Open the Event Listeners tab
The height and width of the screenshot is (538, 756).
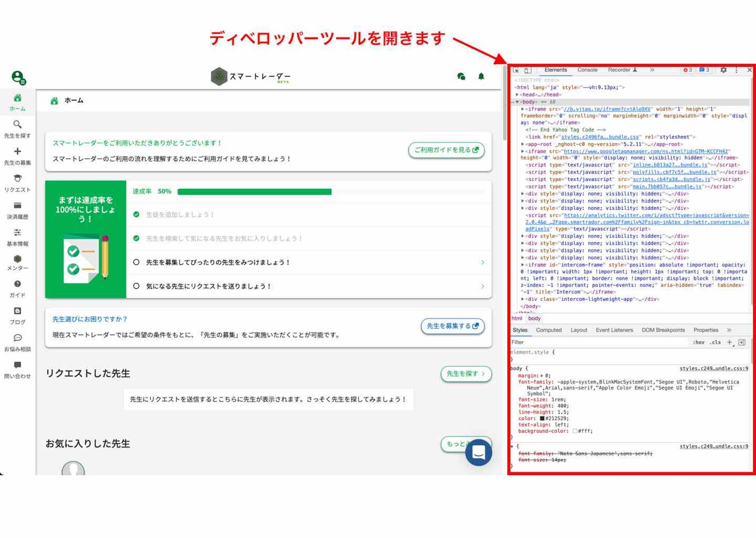click(614, 330)
